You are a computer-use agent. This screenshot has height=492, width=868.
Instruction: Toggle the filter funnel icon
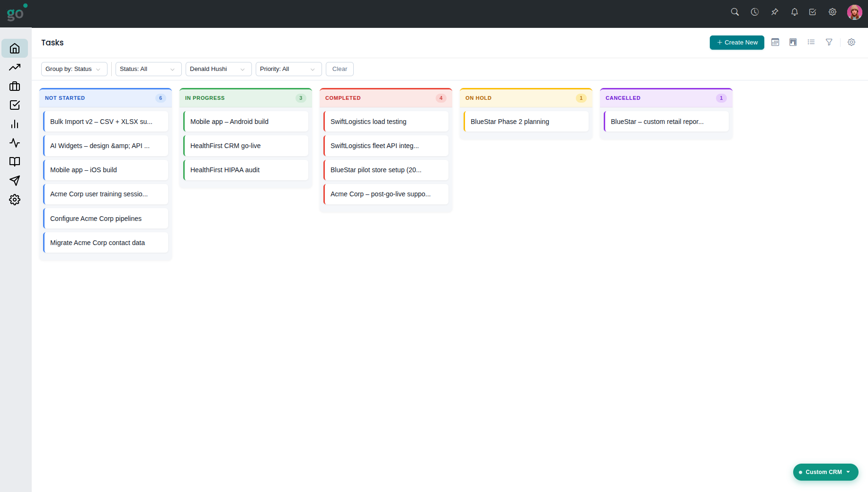(x=829, y=42)
